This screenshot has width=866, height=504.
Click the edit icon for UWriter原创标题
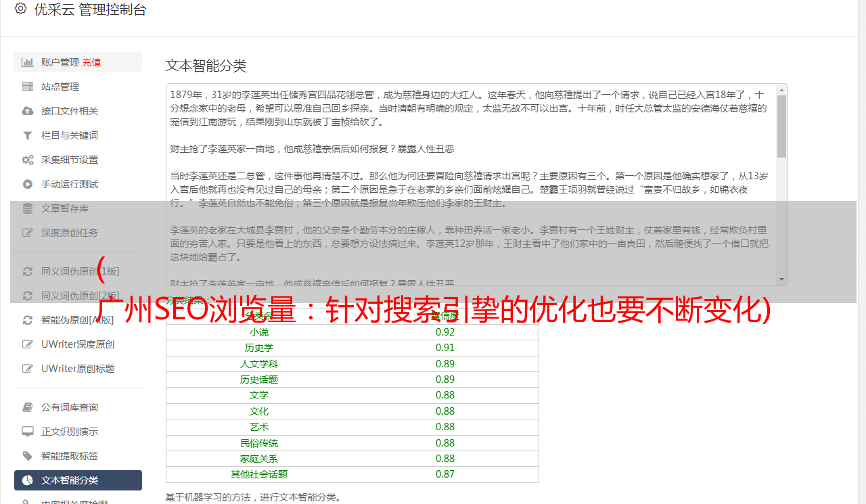(28, 369)
